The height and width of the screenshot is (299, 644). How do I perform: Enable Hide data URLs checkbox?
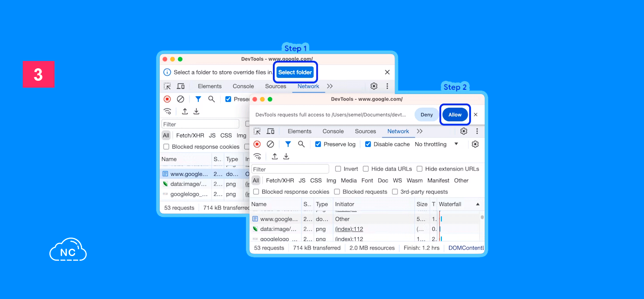[x=366, y=169]
